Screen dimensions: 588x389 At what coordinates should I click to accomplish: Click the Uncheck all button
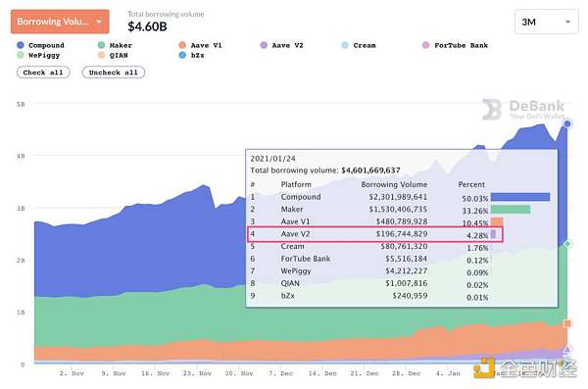point(114,73)
